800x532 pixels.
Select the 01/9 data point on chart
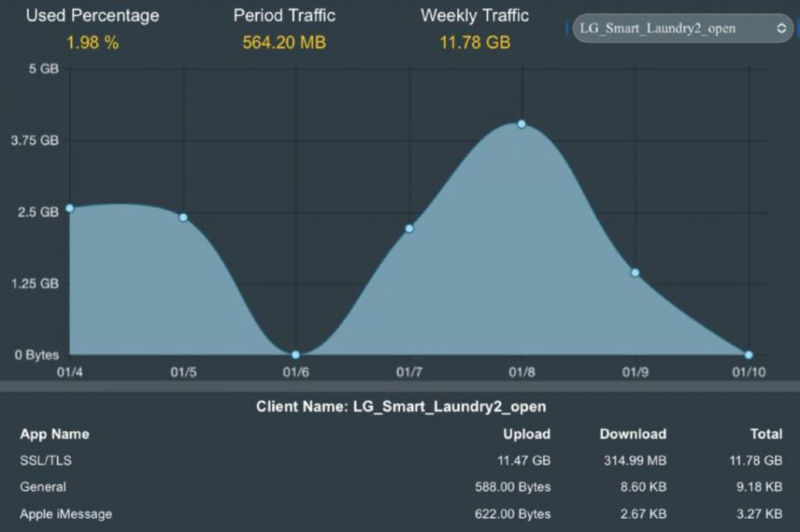(635, 273)
